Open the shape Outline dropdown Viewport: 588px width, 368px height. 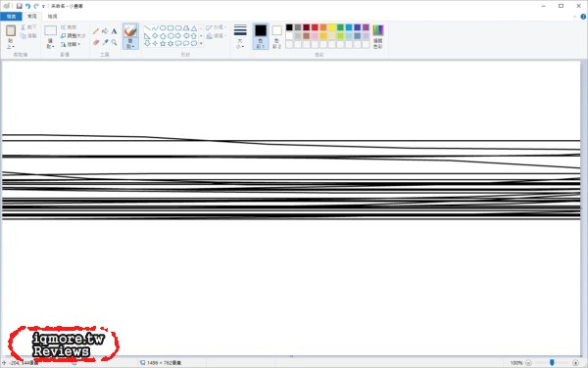tap(217, 27)
